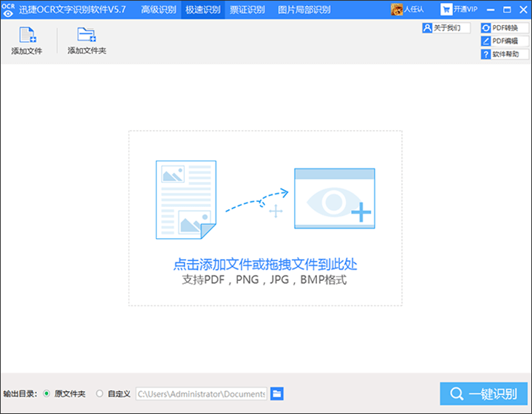This screenshot has width=532, height=414.
Task: Open the 图片局部识别 tab
Action: click(304, 9)
